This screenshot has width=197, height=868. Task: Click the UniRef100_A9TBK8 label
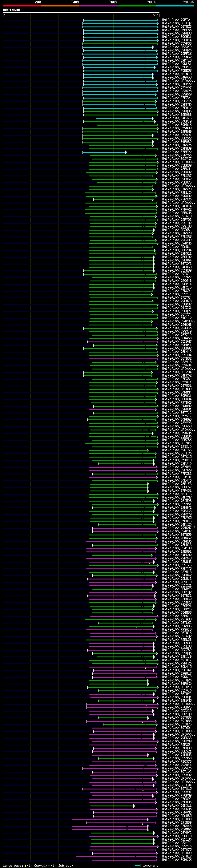coord(177,403)
